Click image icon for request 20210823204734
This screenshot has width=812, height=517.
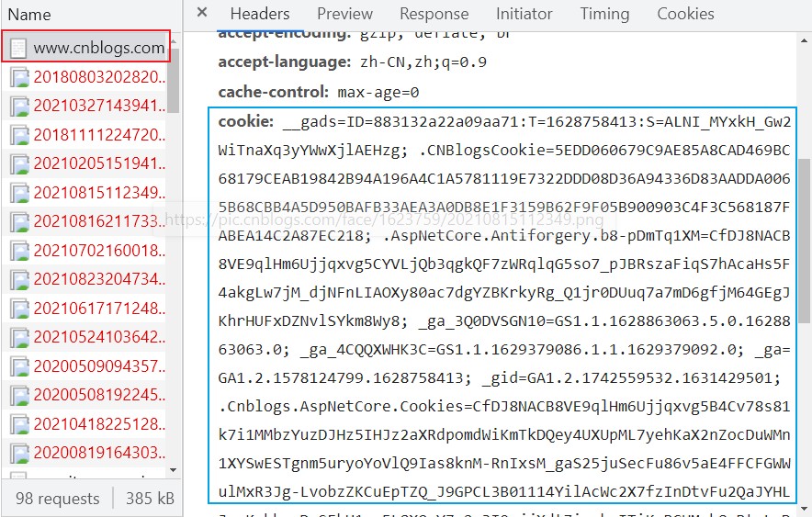(x=19, y=280)
